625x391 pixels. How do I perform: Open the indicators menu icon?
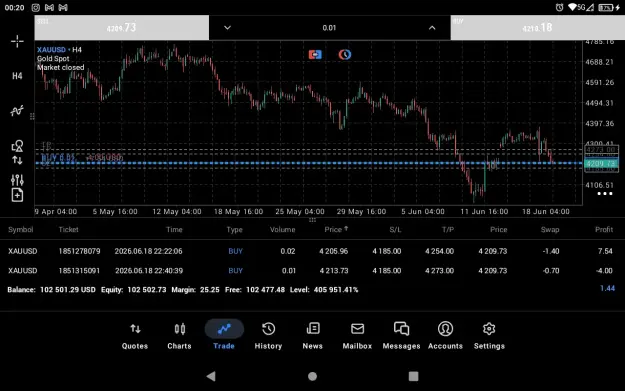coord(17,110)
